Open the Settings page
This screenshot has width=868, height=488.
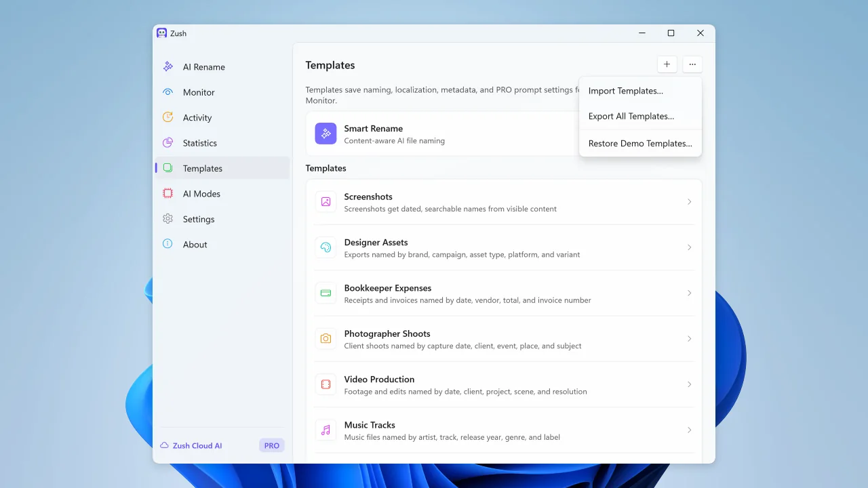click(x=222, y=219)
